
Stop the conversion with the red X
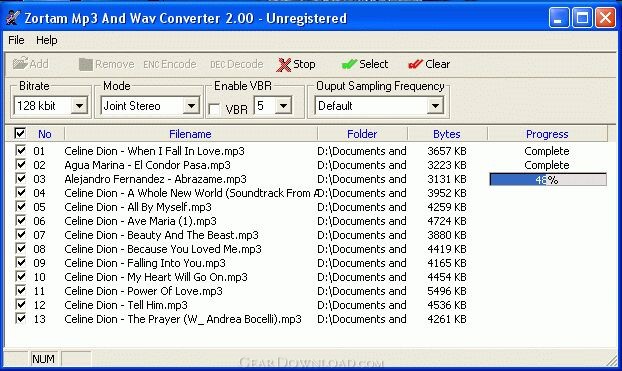(284, 65)
